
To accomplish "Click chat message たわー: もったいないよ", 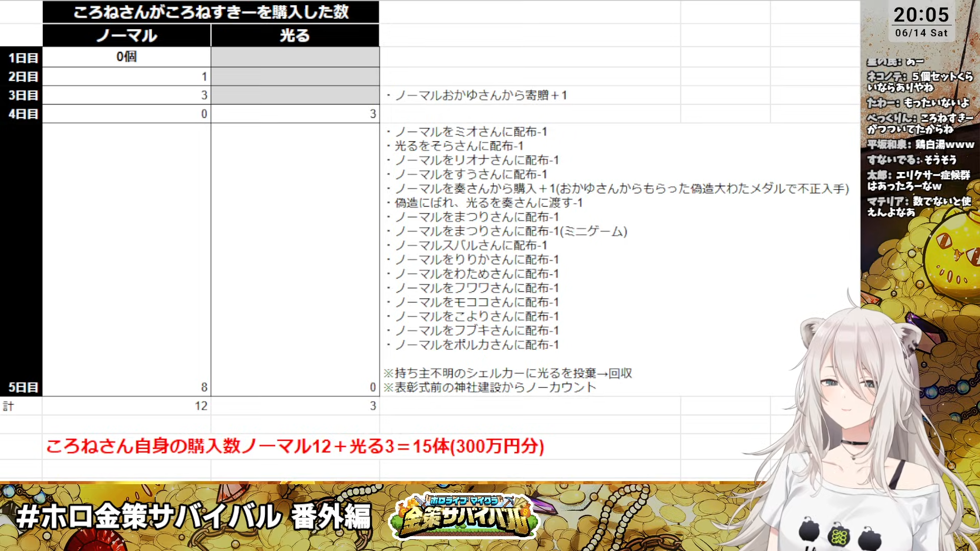I will pos(918,103).
